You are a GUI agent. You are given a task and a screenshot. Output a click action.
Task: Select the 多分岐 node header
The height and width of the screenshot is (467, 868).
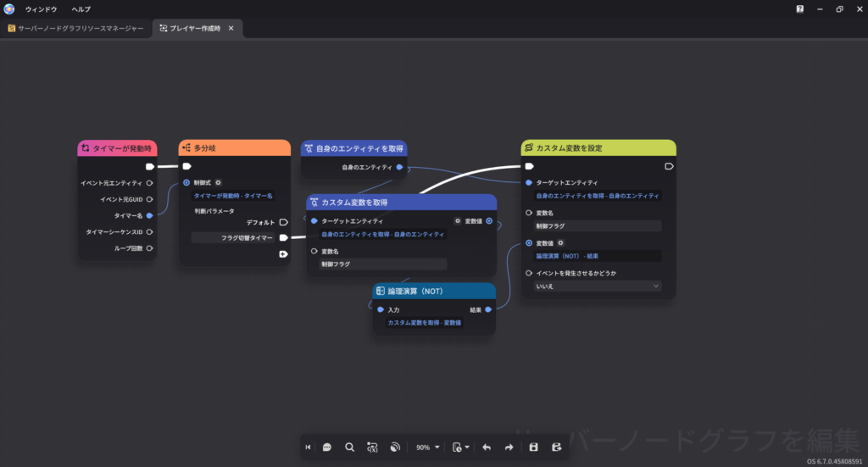pos(235,147)
